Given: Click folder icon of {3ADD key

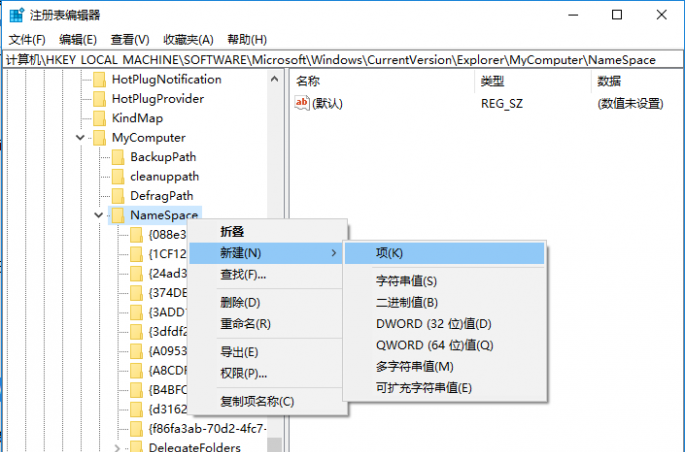Looking at the screenshot, I should click(136, 312).
